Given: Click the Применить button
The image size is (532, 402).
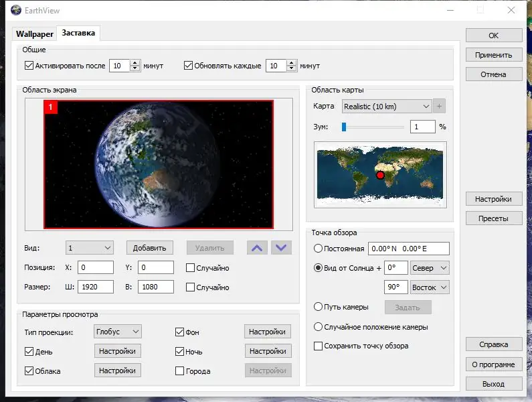Looking at the screenshot, I should point(493,55).
